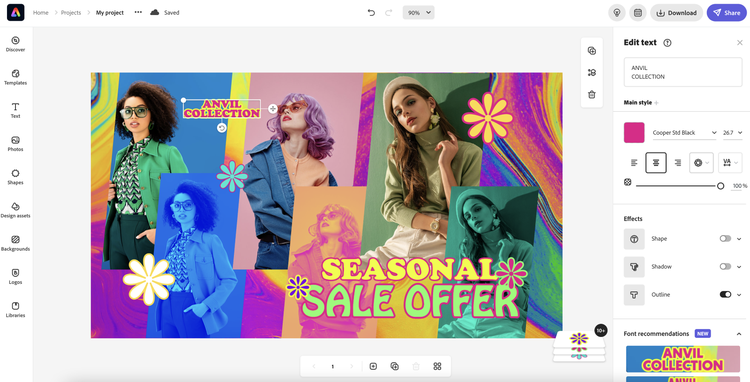750x382 pixels.
Task: Disable the Outline effect toggle
Action: coord(725,295)
